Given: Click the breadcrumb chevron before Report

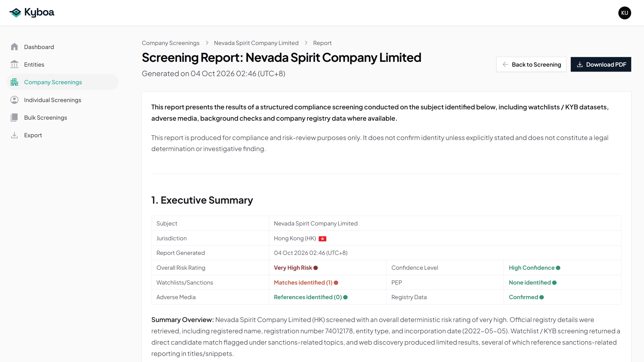Looking at the screenshot, I should point(306,43).
